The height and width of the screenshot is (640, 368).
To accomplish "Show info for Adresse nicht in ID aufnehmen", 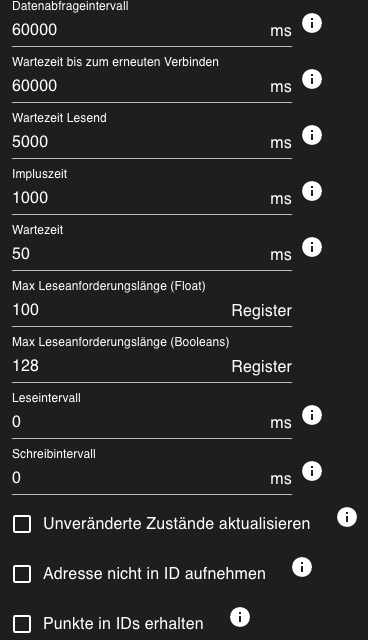I will pos(302,567).
